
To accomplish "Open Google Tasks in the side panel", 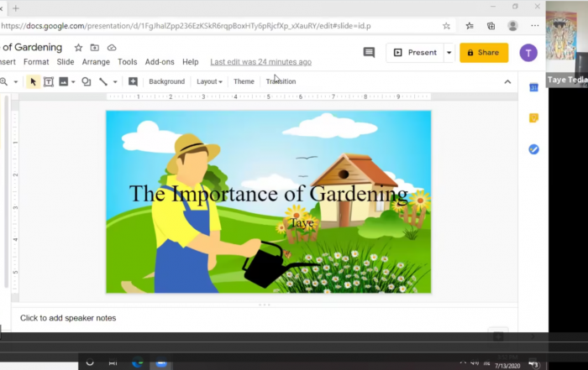I will click(x=533, y=149).
